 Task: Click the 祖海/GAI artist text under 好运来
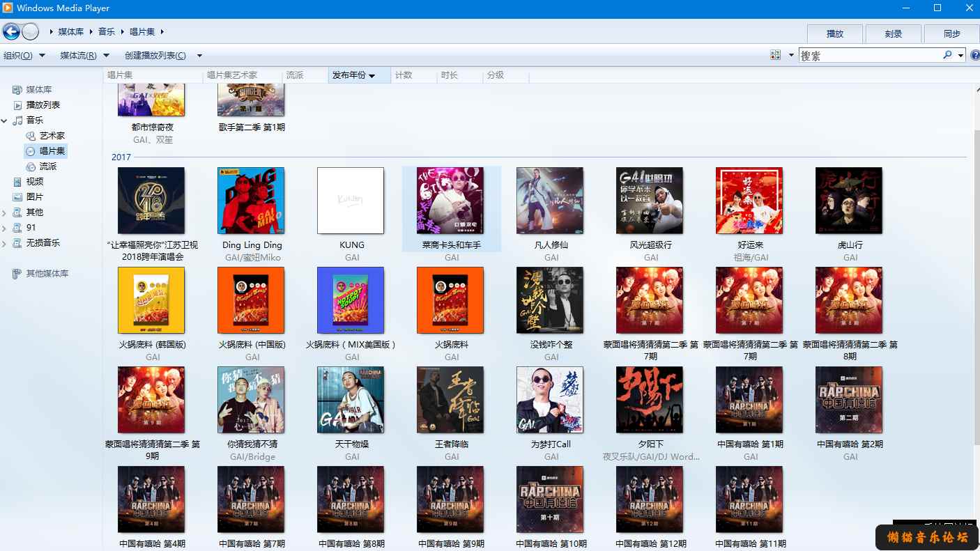click(x=751, y=258)
